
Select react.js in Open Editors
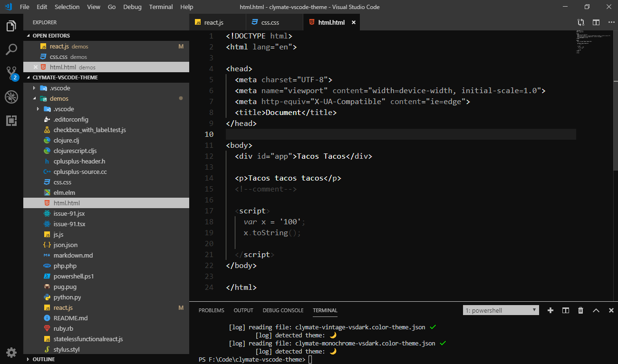point(106,46)
